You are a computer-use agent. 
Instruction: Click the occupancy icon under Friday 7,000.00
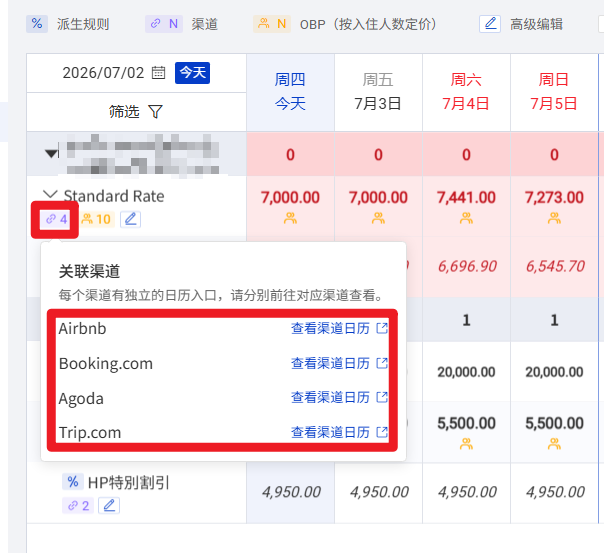[x=378, y=219]
